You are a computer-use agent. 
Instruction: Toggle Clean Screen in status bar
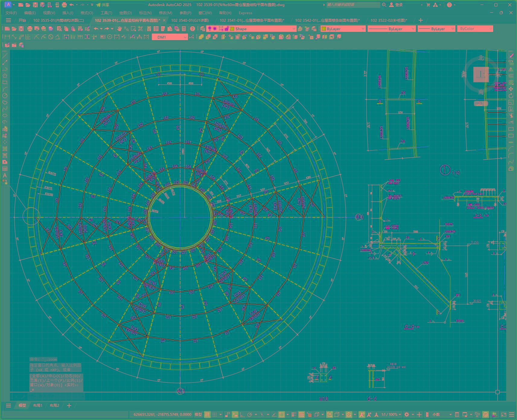[x=504, y=415]
